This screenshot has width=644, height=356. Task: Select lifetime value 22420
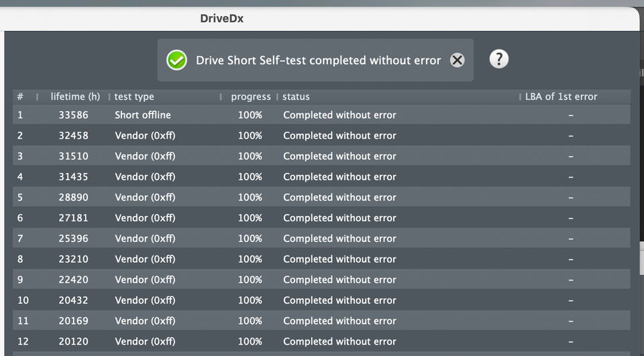click(x=74, y=280)
